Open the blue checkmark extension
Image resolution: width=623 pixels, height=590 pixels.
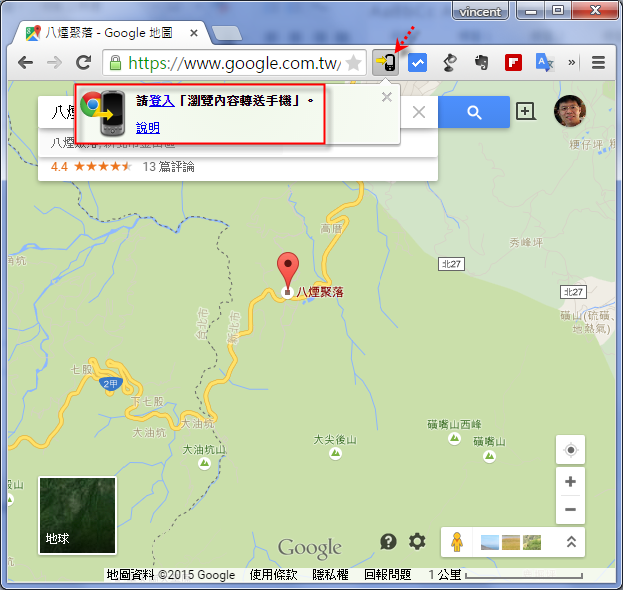(418, 62)
